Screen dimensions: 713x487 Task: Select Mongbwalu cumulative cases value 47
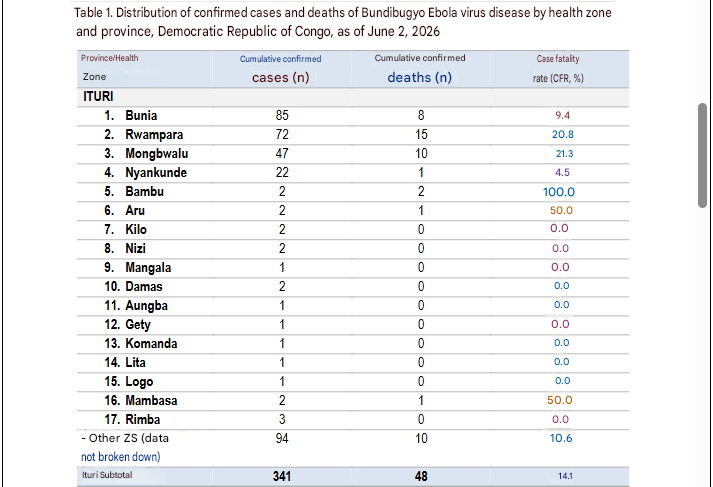pos(282,154)
